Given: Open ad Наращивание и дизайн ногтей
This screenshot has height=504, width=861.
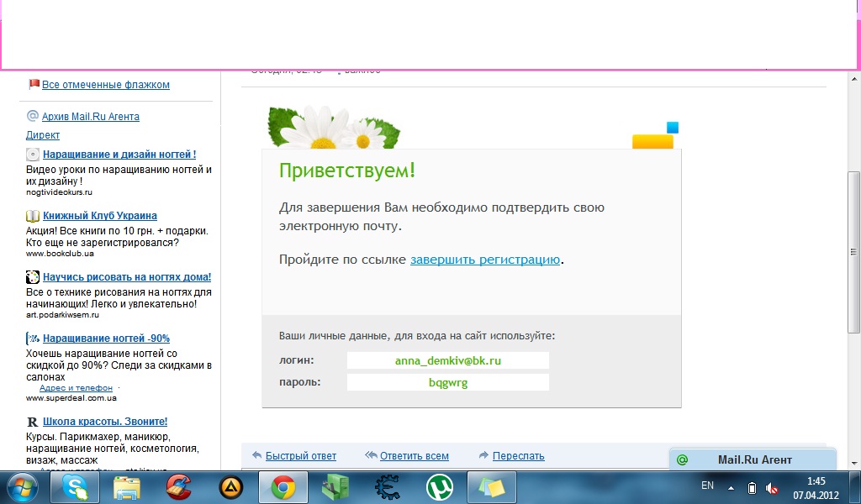Looking at the screenshot, I should coord(119,154).
